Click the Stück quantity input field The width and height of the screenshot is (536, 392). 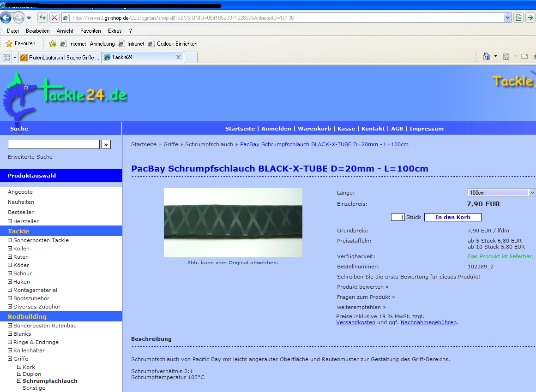coord(397,217)
